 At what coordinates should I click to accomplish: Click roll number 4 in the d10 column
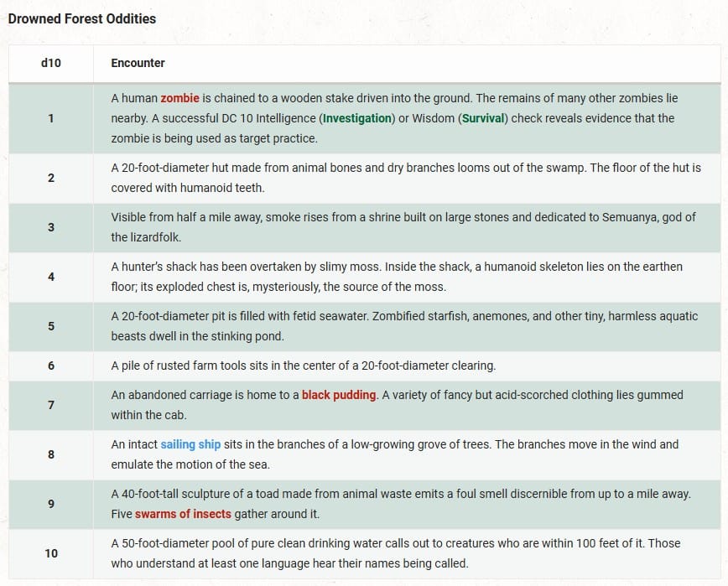coord(51,277)
